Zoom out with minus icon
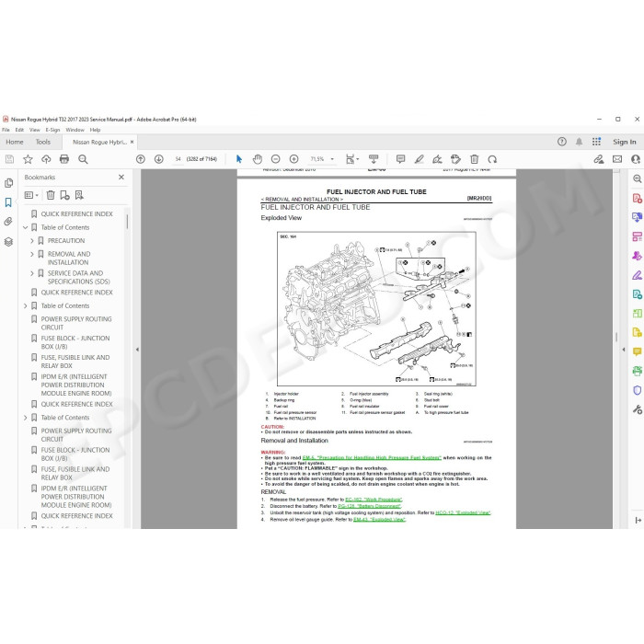644x644 pixels. (276, 159)
